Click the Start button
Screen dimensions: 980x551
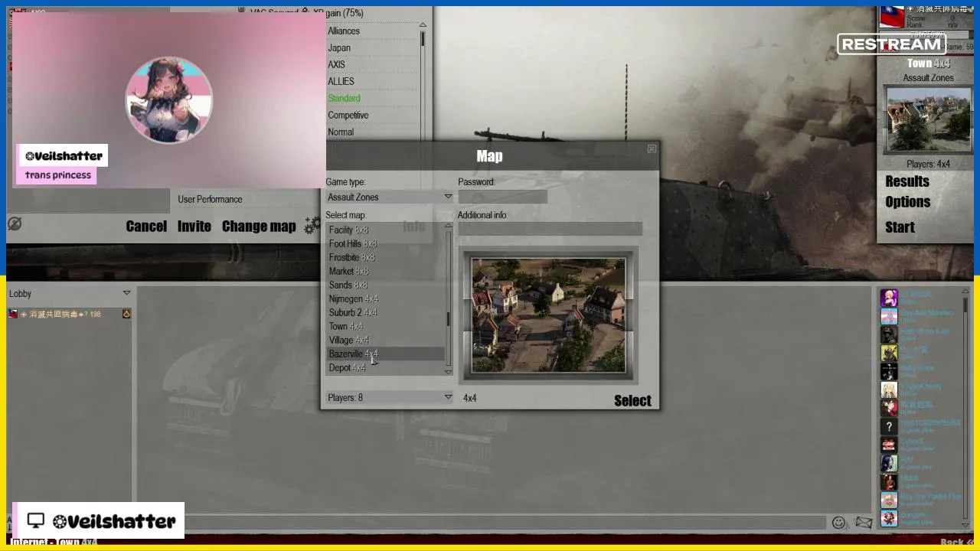900,227
